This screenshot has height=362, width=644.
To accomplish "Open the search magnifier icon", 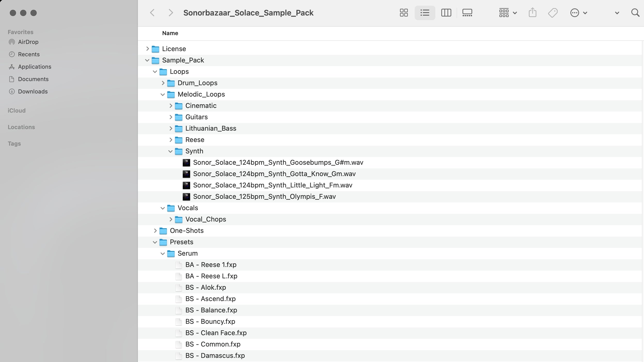I will 635,13.
